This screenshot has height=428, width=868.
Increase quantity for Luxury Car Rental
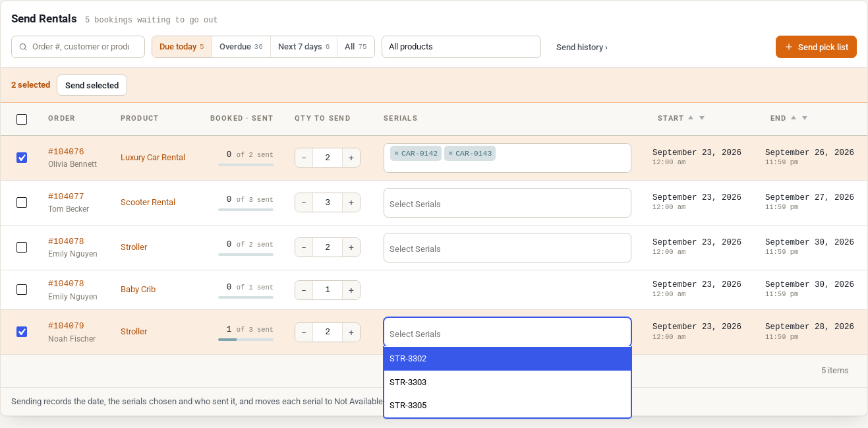click(x=351, y=158)
